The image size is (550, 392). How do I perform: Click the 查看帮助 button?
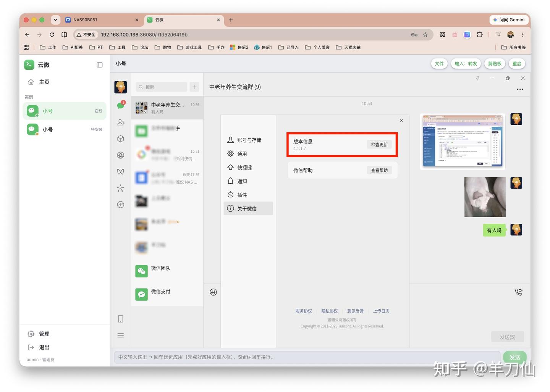click(x=379, y=170)
